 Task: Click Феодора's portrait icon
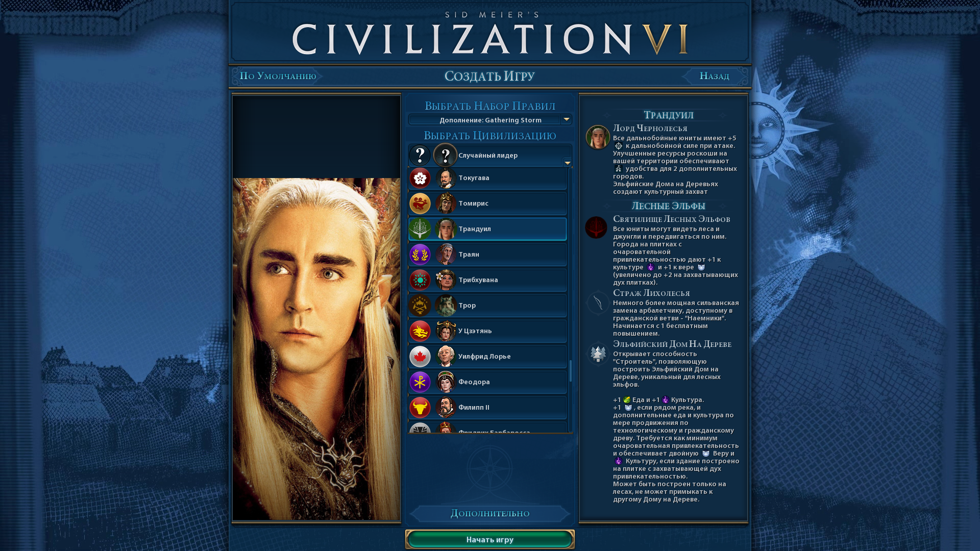point(446,382)
